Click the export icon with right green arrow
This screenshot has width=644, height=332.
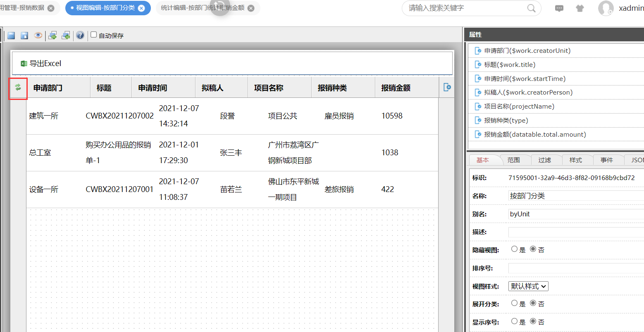point(52,36)
